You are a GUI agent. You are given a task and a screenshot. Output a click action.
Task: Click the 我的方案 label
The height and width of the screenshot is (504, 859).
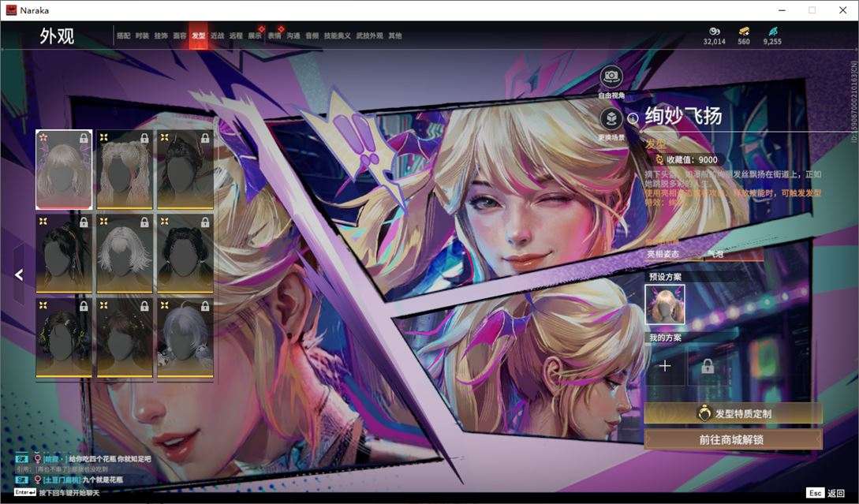point(665,338)
